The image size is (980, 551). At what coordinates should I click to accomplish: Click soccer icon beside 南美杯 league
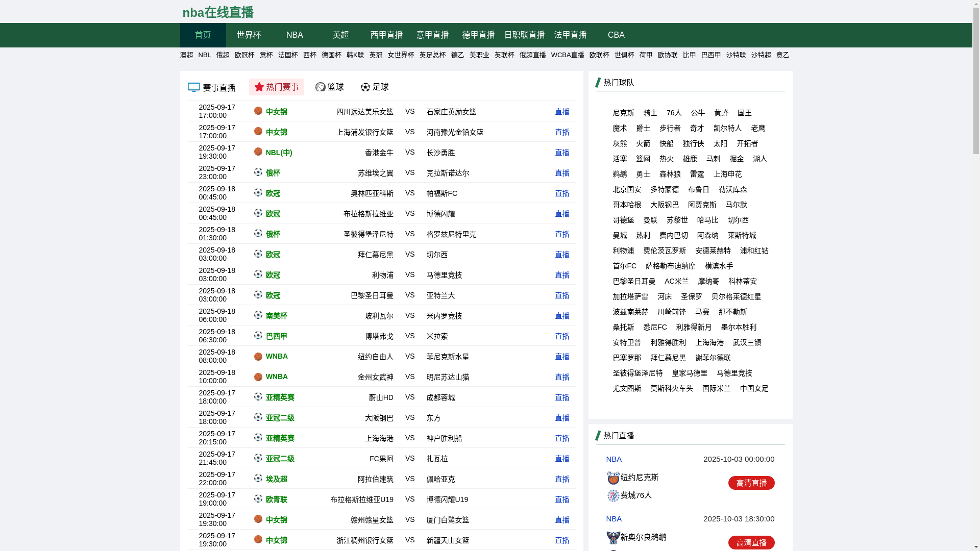(x=258, y=315)
